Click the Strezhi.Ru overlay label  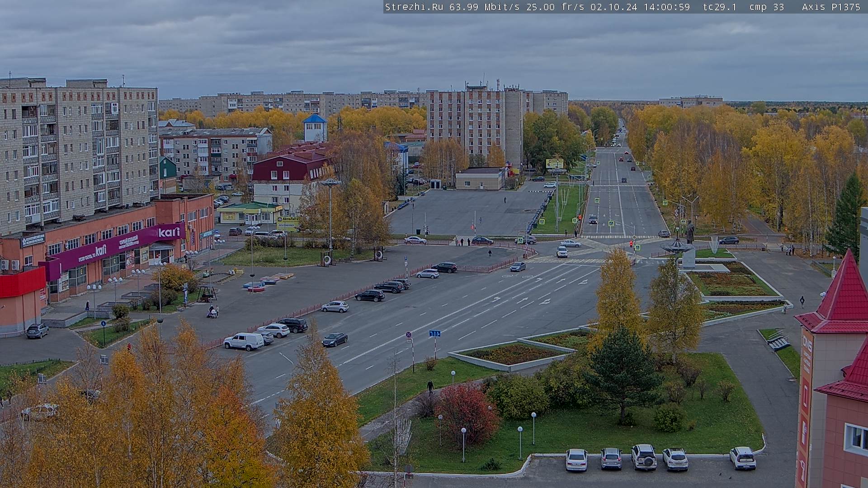pos(414,7)
